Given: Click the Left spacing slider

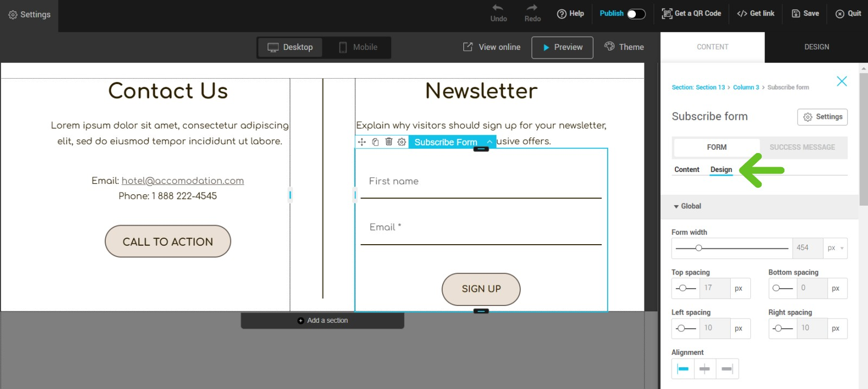Looking at the screenshot, I should (686, 328).
